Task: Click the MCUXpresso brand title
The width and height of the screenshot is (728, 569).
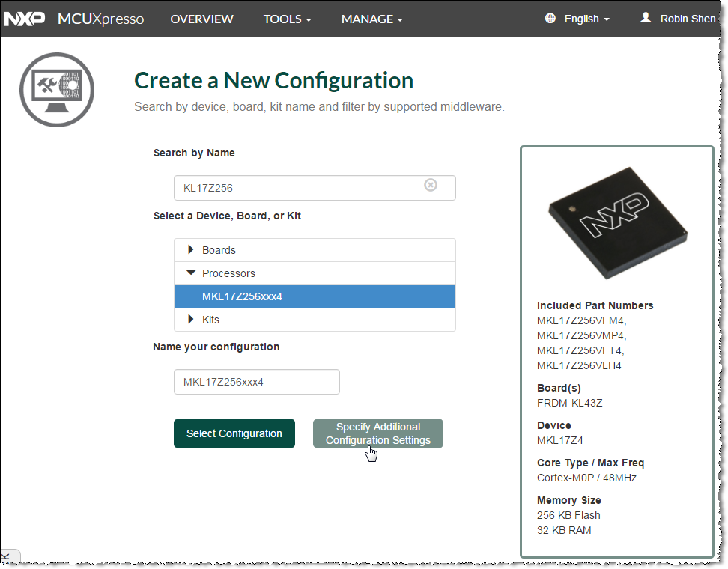Action: click(x=101, y=19)
